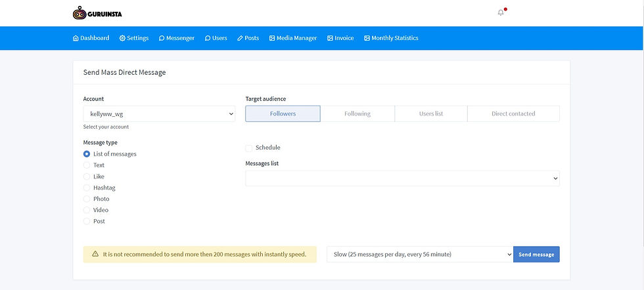644x290 pixels.
Task: Select the Text message type
Action: pyautogui.click(x=87, y=165)
